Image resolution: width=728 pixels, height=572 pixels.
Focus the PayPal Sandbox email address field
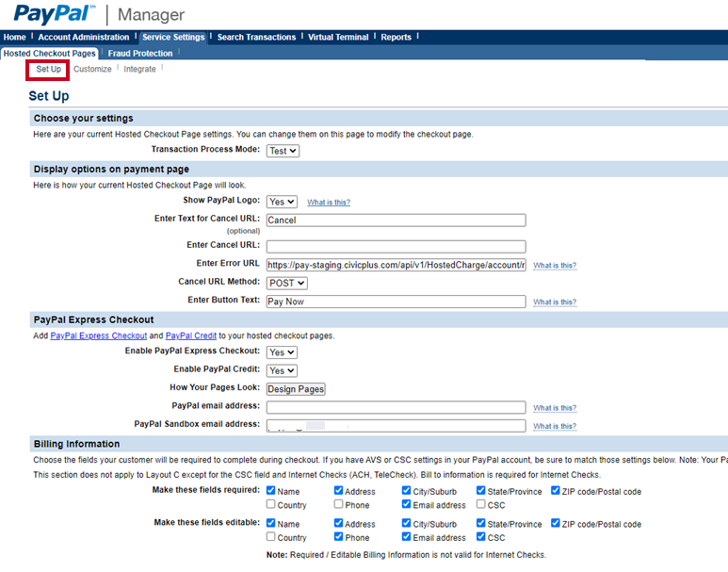pos(396,426)
